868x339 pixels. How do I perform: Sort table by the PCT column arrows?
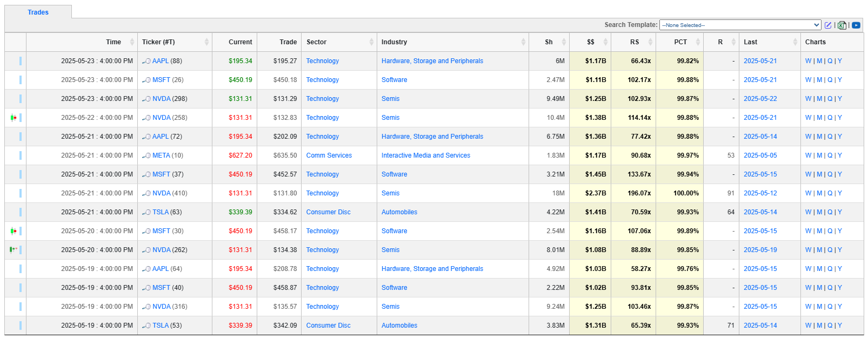coord(698,42)
